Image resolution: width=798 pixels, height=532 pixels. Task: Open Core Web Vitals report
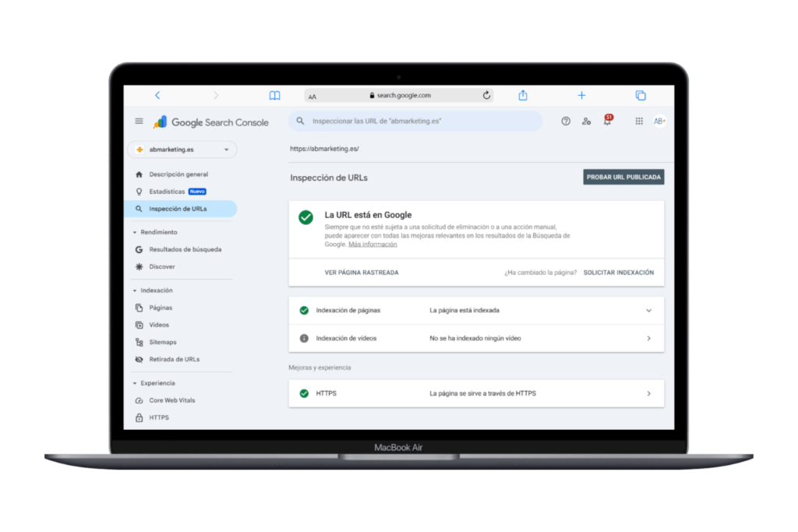172,401
